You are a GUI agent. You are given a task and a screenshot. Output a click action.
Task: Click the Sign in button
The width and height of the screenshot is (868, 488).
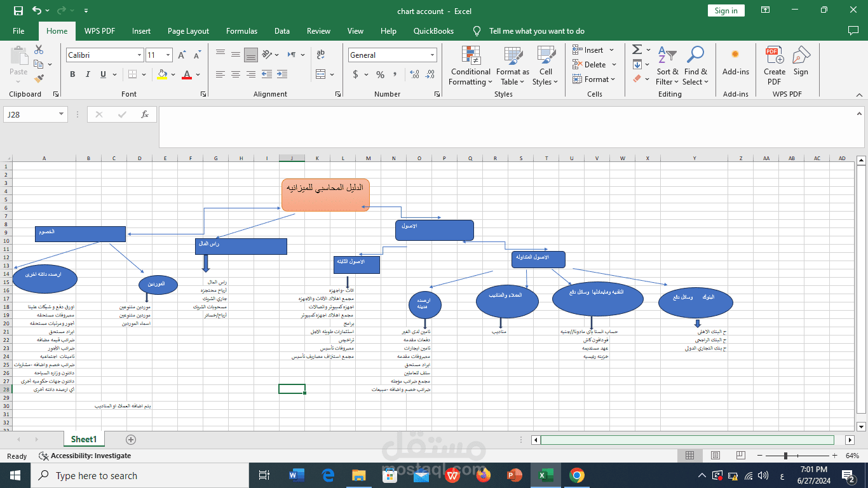pos(726,11)
